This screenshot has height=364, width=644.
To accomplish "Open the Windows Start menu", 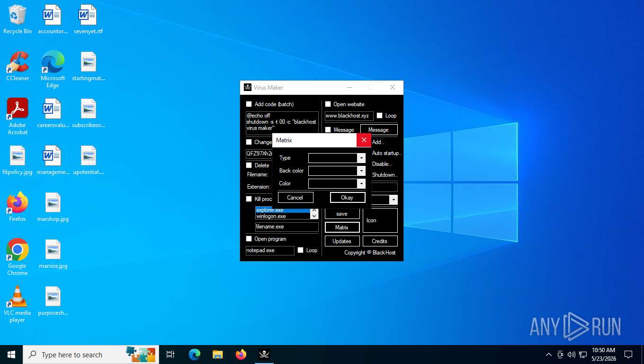I will pyautogui.click(x=11, y=355).
